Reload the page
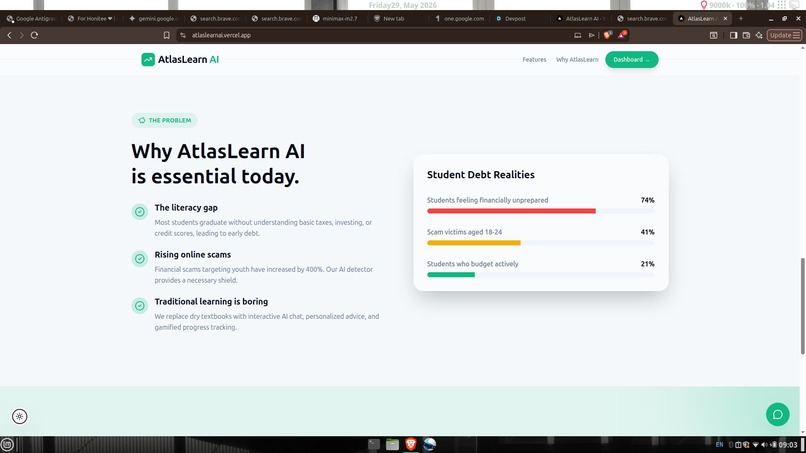 click(x=34, y=35)
